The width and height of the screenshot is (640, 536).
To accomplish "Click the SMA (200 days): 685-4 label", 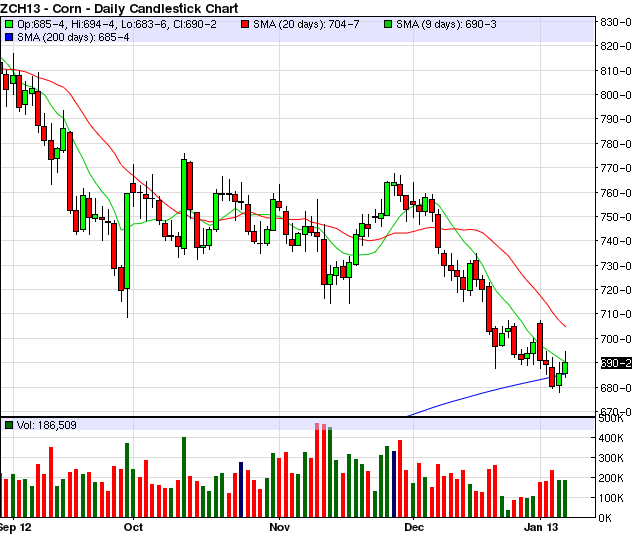I will pos(73,38).
